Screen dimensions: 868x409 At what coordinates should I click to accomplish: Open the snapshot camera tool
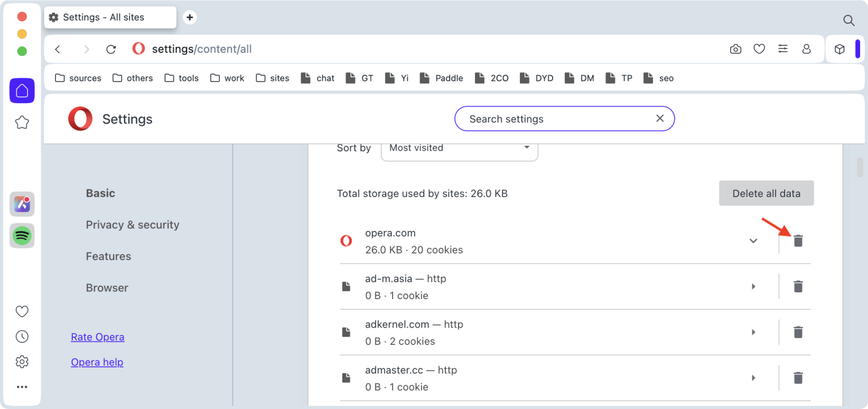(736, 49)
